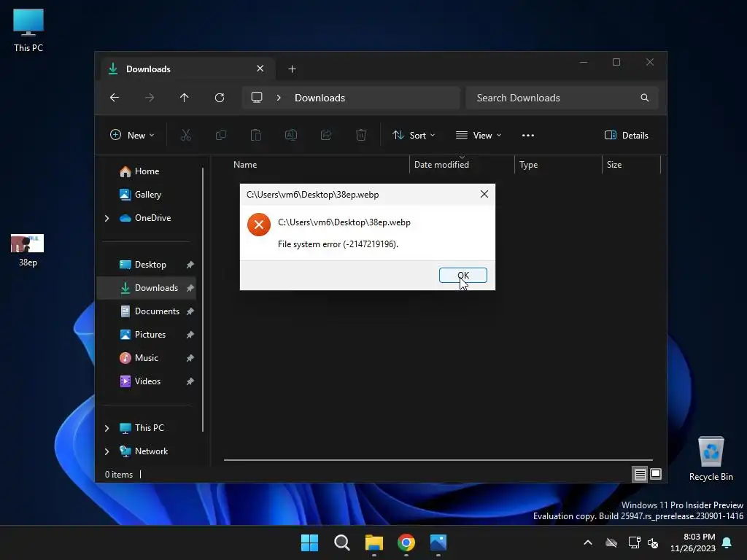Image resolution: width=747 pixels, height=560 pixels.
Task: Open Documents in quick access
Action: 157,311
